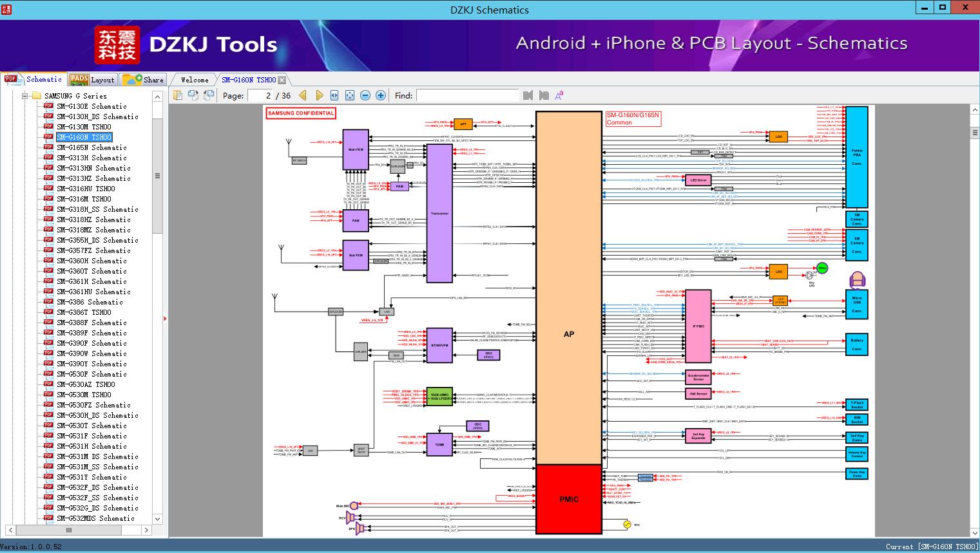Click the tree horizontal scroll-right arrow
980x553 pixels.
pos(146,530)
